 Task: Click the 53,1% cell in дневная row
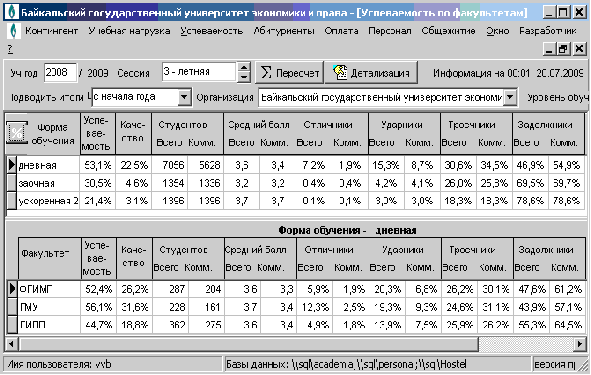[x=98, y=165]
